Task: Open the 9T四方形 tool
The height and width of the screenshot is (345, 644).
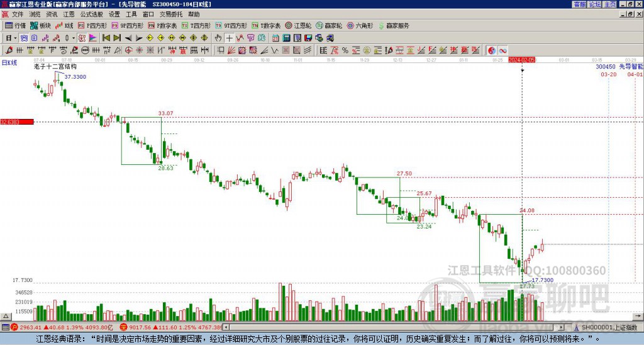Action: (231, 25)
